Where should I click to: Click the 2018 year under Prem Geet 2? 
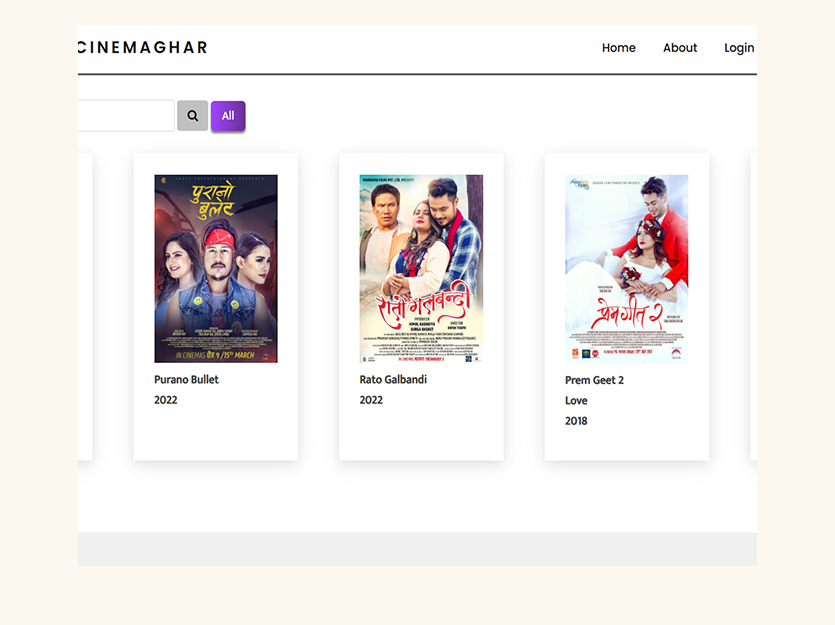(x=576, y=421)
